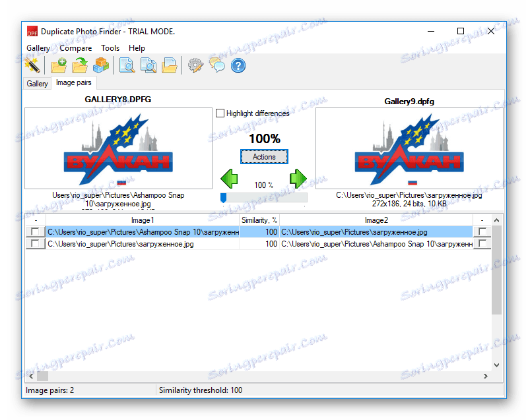Select the Image pairs tab

point(74,82)
